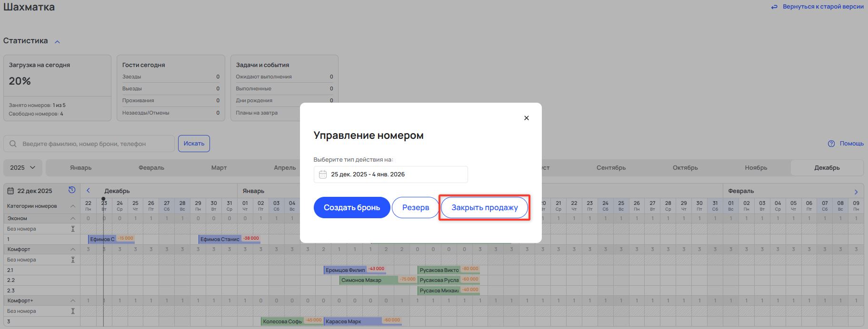The height and width of the screenshot is (329, 868).
Task: Click the right arrow to scroll calendar forward
Action: click(x=856, y=192)
